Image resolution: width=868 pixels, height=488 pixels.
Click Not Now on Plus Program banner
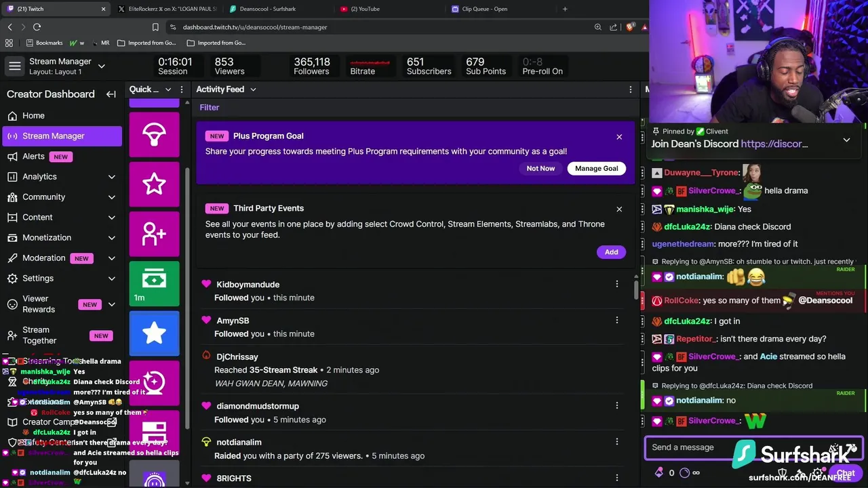(540, 168)
